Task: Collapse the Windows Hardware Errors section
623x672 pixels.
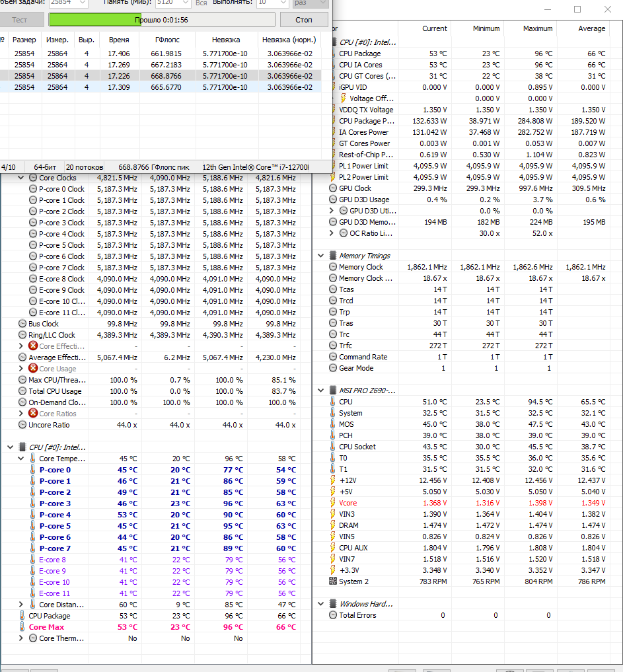Action: click(320, 604)
